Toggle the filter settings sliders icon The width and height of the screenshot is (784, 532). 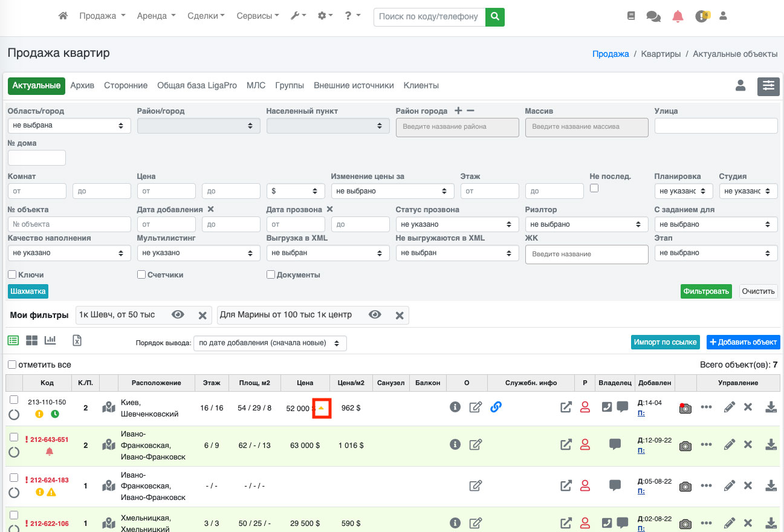click(768, 86)
